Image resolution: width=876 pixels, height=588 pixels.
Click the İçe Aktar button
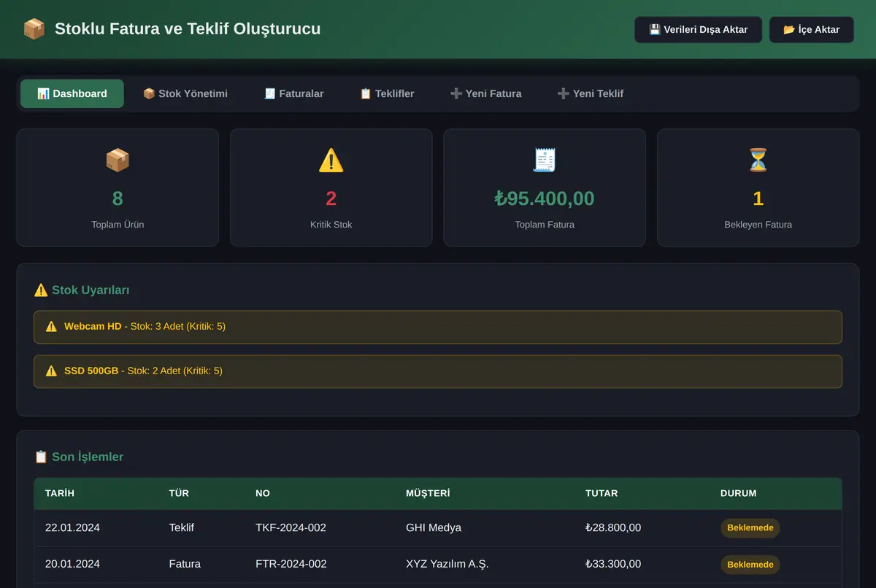click(x=812, y=30)
